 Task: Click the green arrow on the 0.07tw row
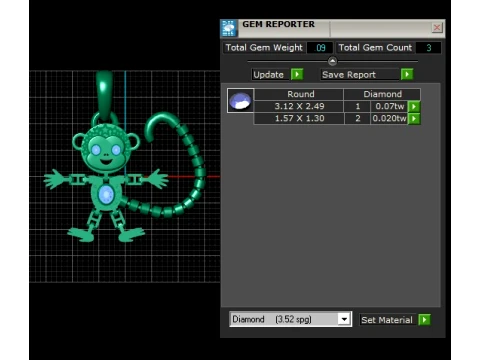coord(414,106)
